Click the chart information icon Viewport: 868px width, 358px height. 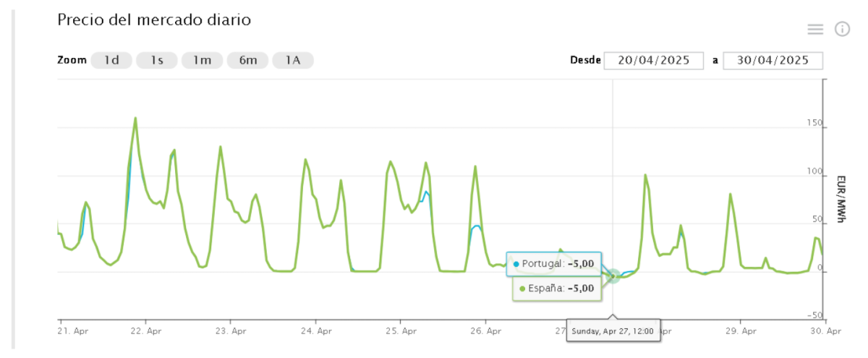pos(842,29)
